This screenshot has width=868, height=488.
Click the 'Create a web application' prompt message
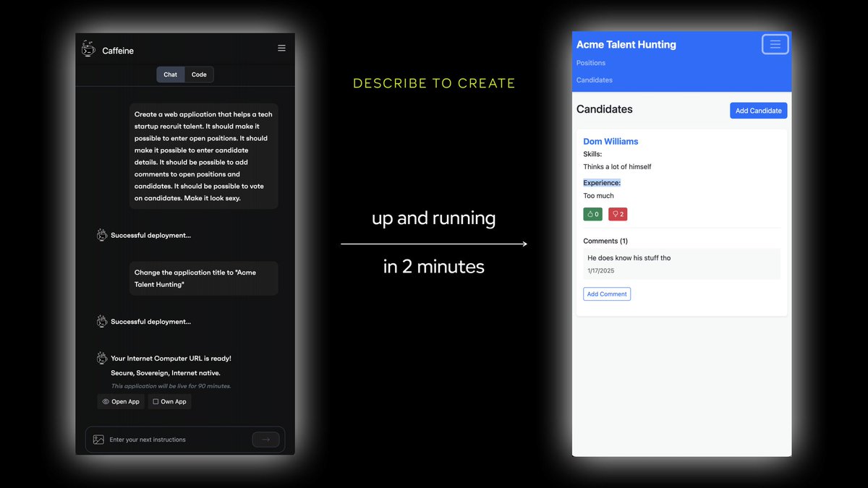(204, 156)
